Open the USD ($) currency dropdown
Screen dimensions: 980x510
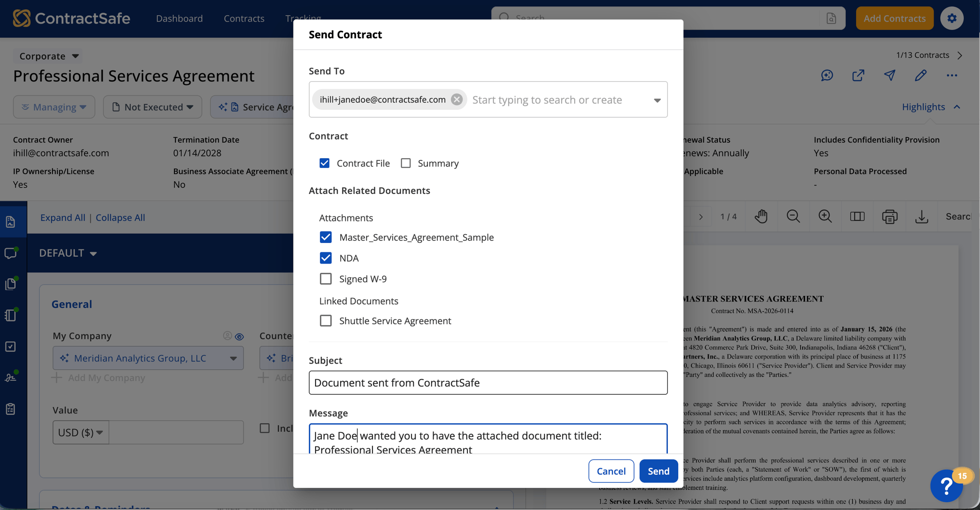pyautogui.click(x=81, y=433)
